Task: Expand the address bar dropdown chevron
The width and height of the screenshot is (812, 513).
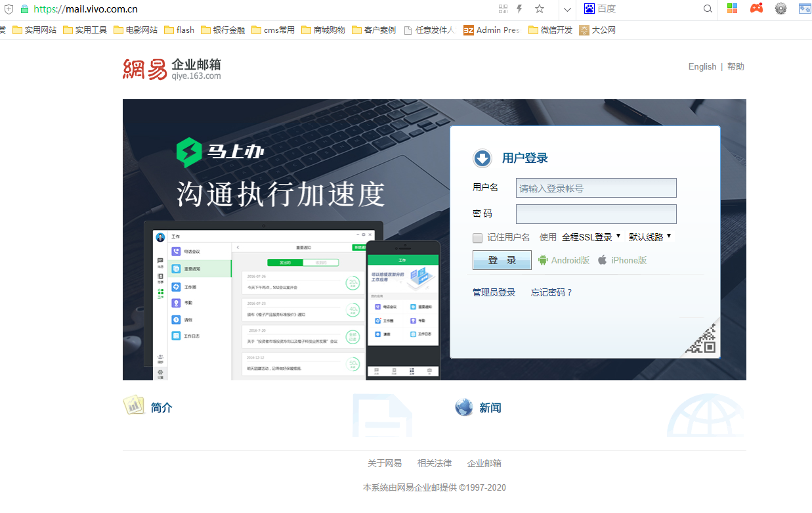Action: click(568, 9)
